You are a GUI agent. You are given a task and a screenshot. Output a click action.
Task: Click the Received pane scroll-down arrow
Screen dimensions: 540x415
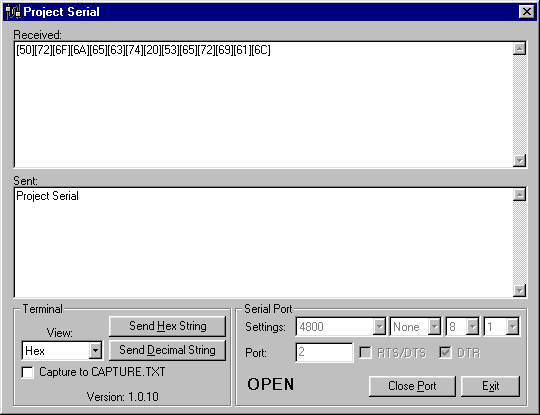519,160
